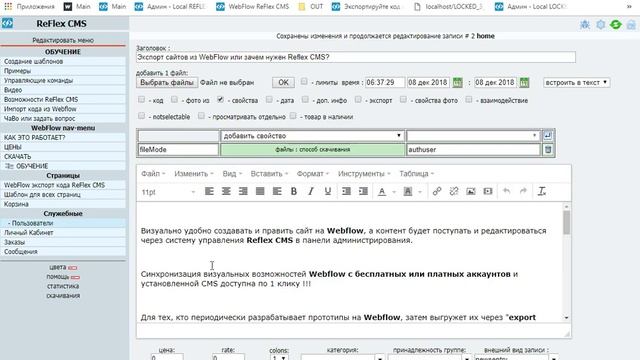Click 'Выбрать файлы' button
Screen dimensions: 640x360
point(167,82)
